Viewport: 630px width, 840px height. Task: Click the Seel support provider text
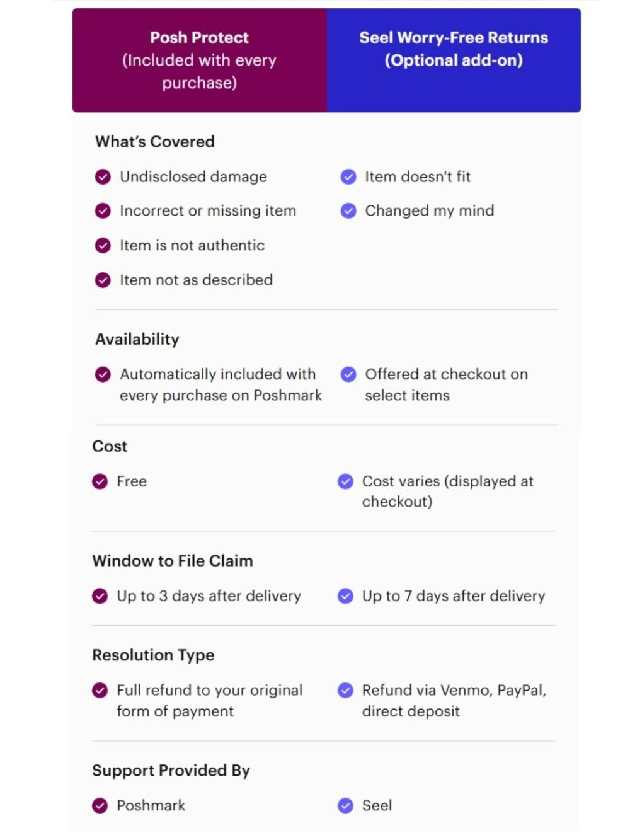click(377, 806)
